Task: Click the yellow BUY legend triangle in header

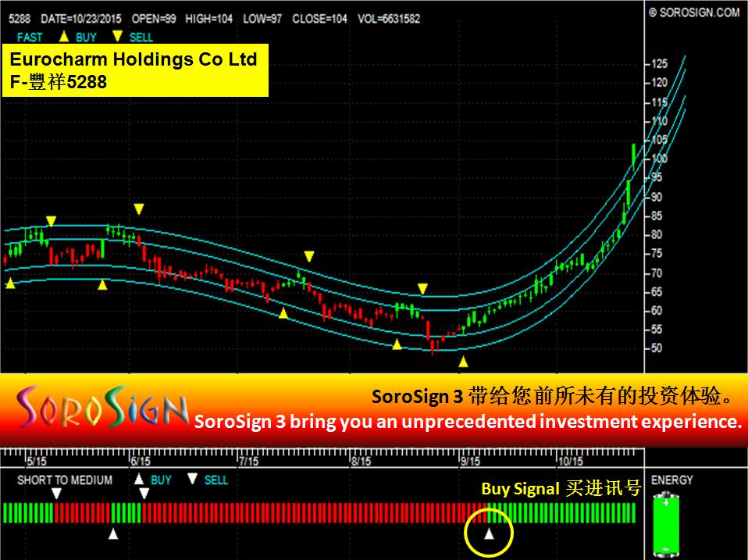Action: 64,36
